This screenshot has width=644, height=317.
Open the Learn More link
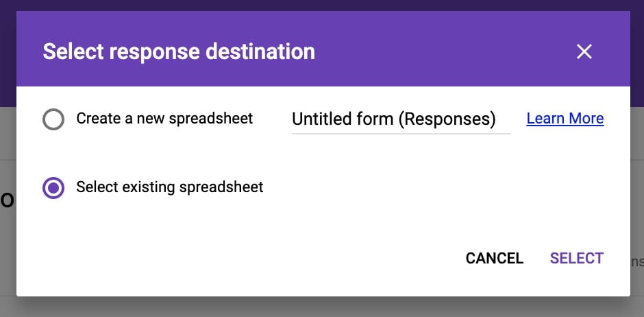(x=565, y=119)
